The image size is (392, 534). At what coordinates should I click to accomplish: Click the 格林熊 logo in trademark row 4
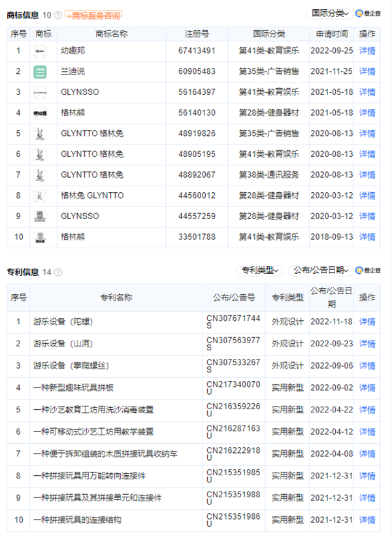(x=41, y=113)
